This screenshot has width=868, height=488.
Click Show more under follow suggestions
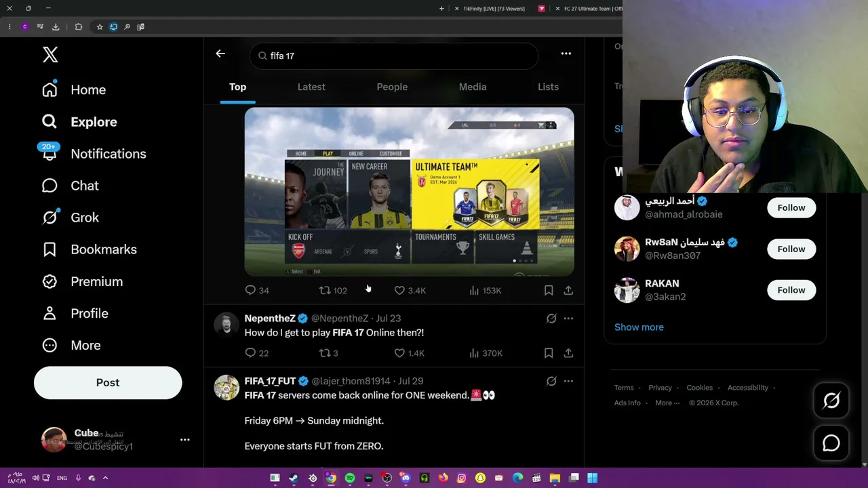[639, 327]
